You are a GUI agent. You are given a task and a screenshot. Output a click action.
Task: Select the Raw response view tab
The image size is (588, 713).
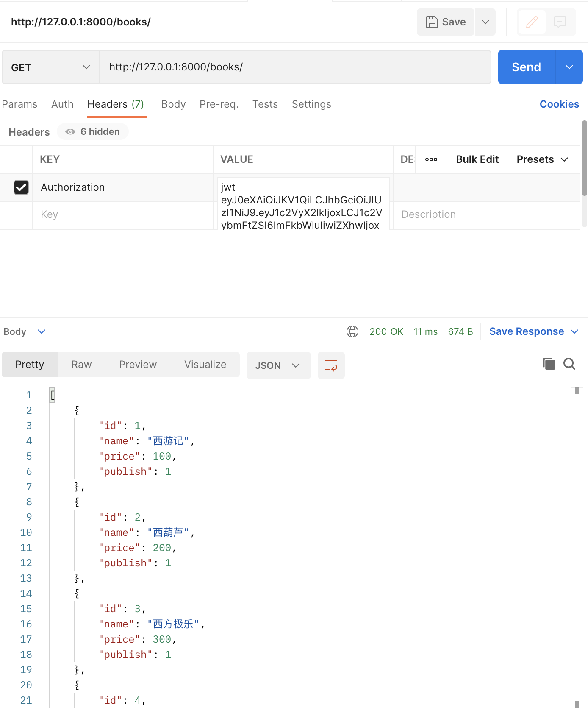[x=81, y=365]
